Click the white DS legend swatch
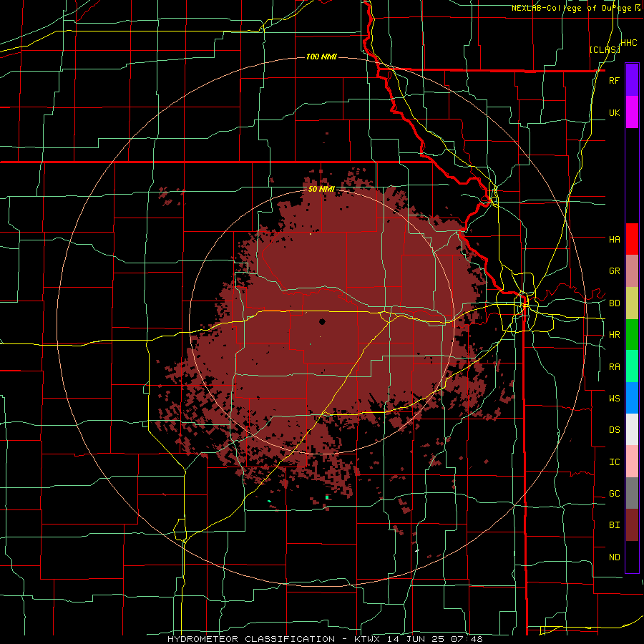The height and width of the screenshot is (644, 644). pos(632,429)
